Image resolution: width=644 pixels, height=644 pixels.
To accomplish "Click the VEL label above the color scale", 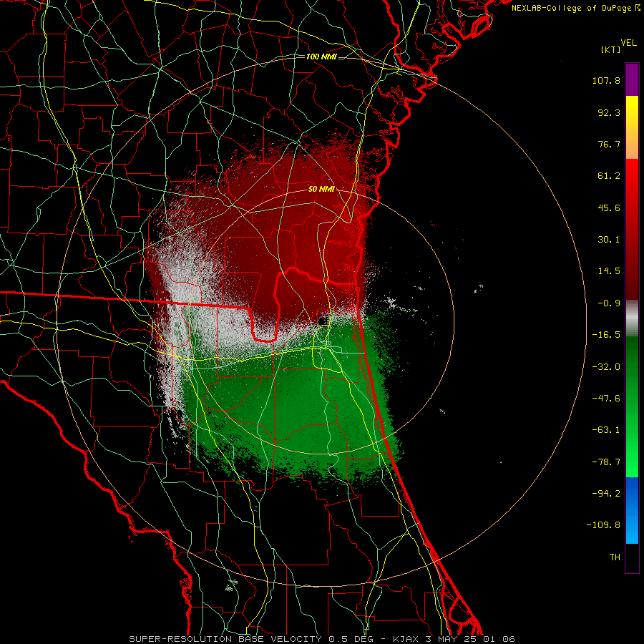I will [628, 43].
